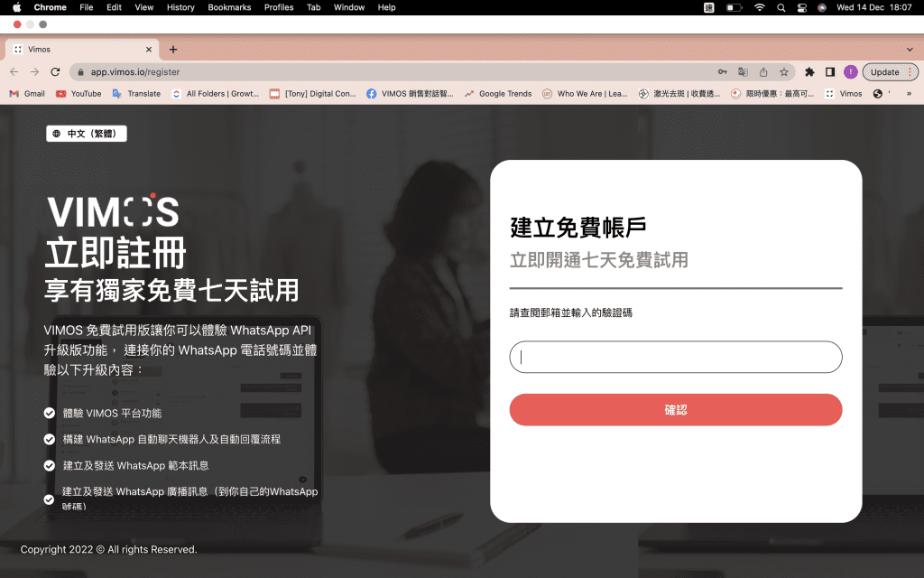Go back with the browser back arrow
This screenshot has height=578, width=924.
[x=14, y=72]
